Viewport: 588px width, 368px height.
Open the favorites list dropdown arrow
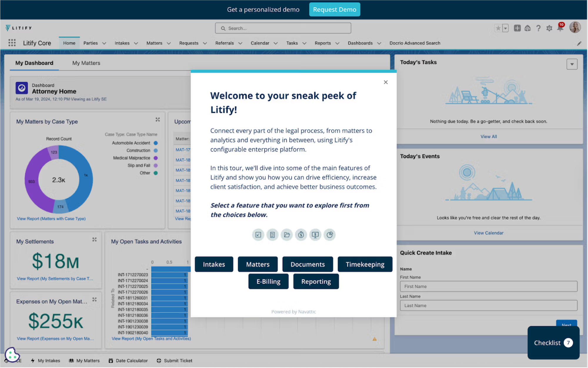(505, 28)
